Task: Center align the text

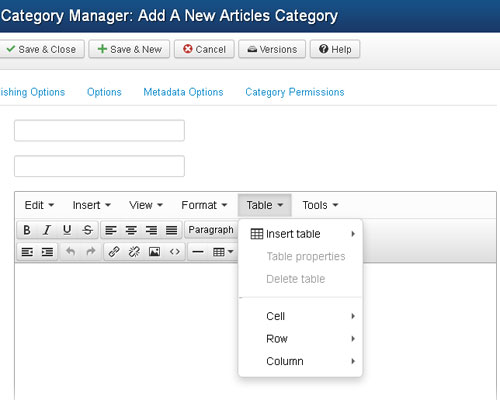Action: click(x=131, y=230)
